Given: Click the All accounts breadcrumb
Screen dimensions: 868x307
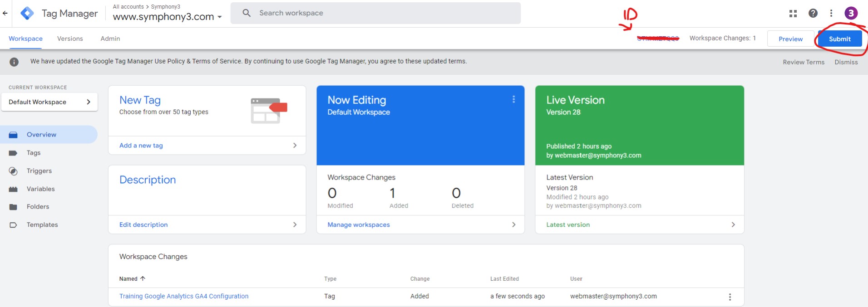Looking at the screenshot, I should coord(128,7).
